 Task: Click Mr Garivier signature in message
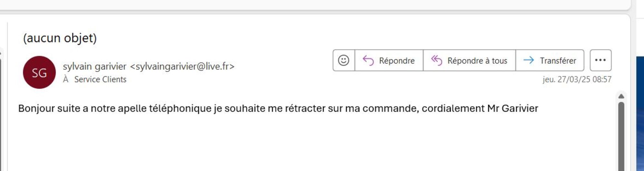click(x=513, y=108)
